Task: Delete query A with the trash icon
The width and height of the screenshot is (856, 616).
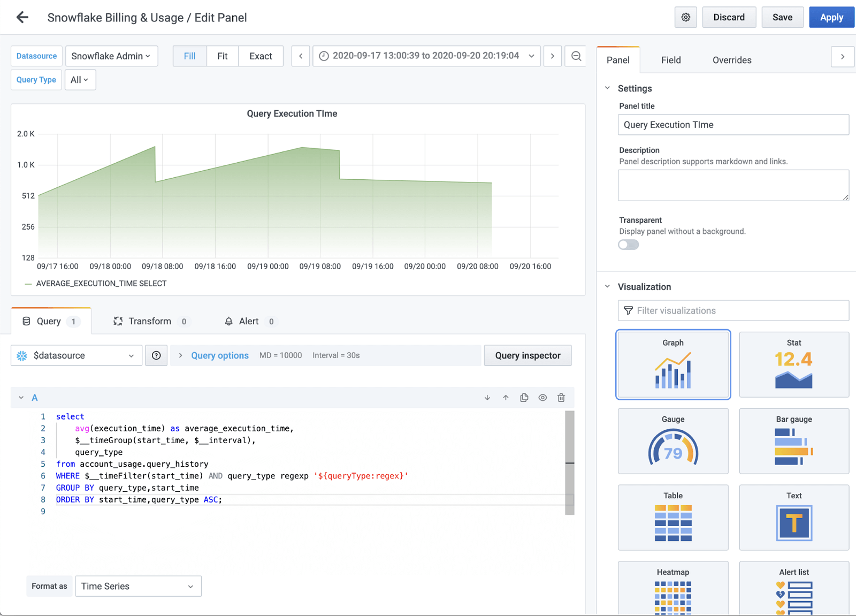Action: click(x=561, y=397)
